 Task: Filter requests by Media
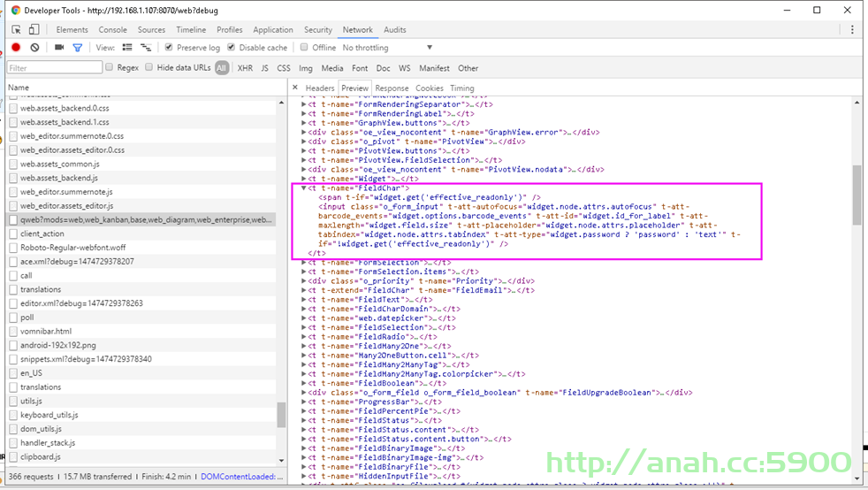332,68
